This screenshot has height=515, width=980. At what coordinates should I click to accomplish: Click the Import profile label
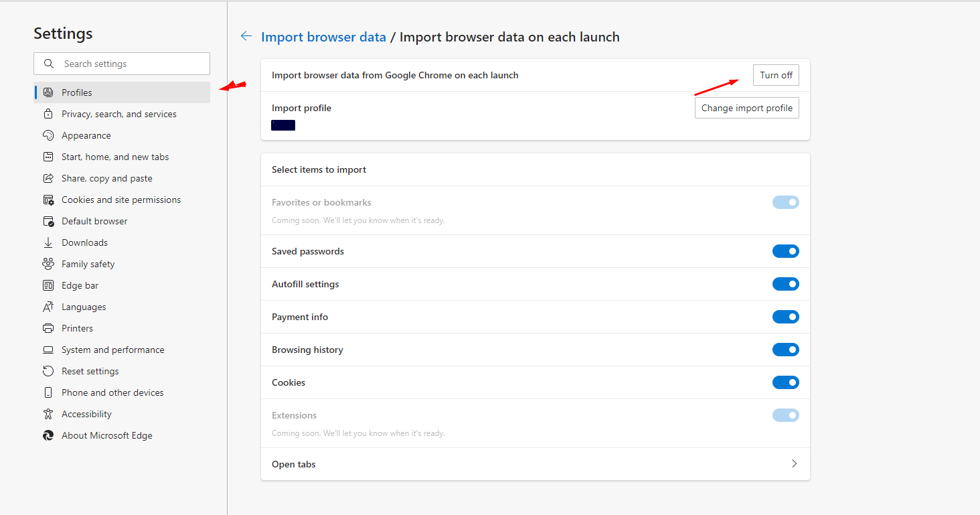click(x=301, y=108)
